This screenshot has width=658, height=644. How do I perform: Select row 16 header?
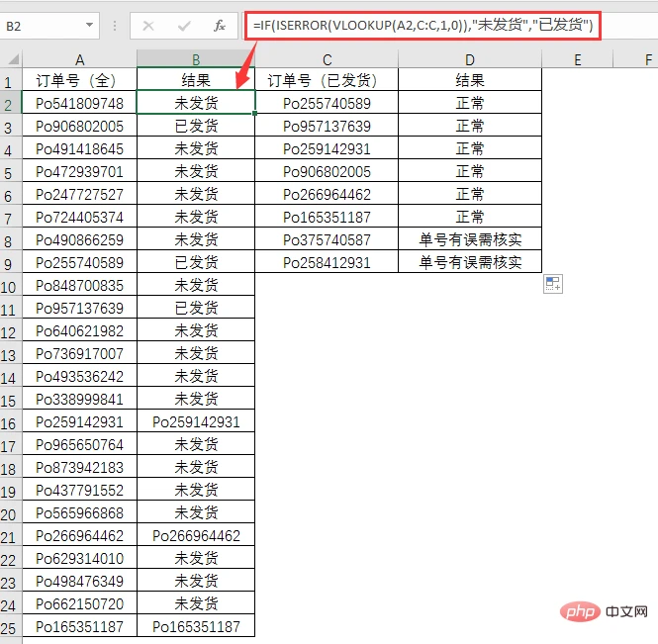coord(10,422)
